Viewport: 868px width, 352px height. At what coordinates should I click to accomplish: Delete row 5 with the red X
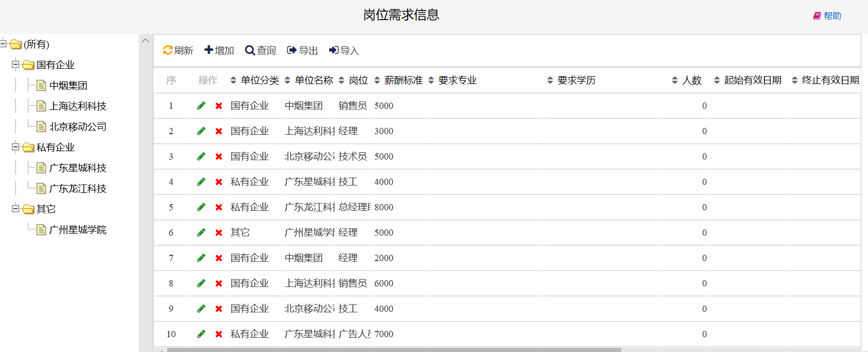point(219,208)
